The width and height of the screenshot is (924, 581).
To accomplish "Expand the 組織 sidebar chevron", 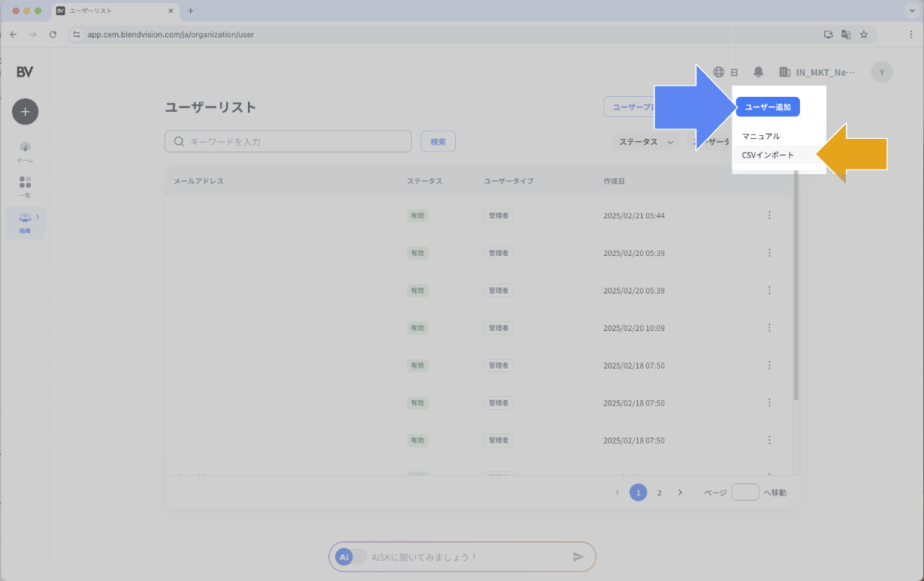I will click(38, 217).
